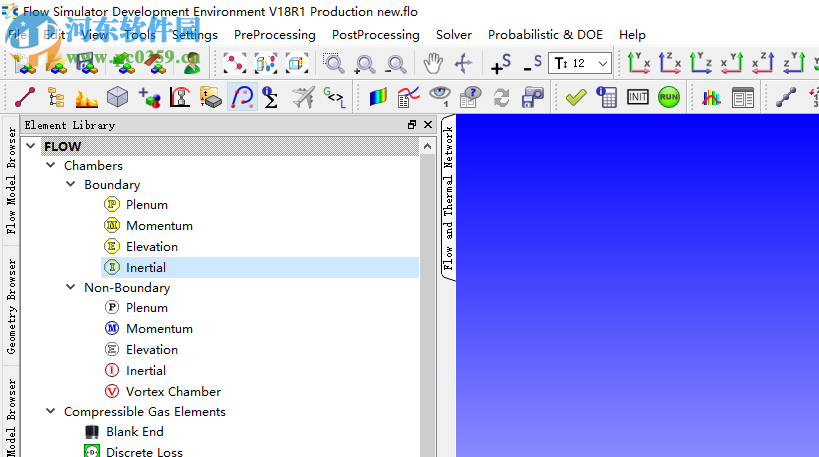Click the user profile person icon
The height and width of the screenshot is (457, 819).
pyautogui.click(x=192, y=64)
